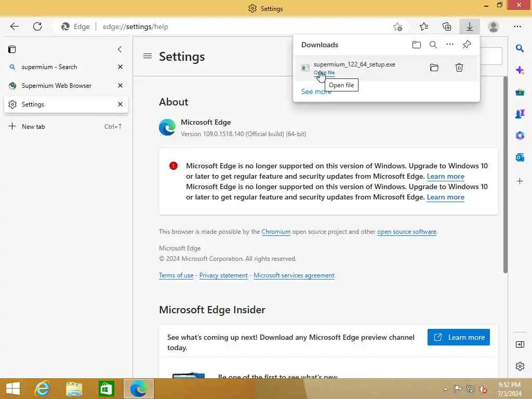Open the taskbar clock 9:52 PM
The image size is (532, 399).
coord(509,389)
